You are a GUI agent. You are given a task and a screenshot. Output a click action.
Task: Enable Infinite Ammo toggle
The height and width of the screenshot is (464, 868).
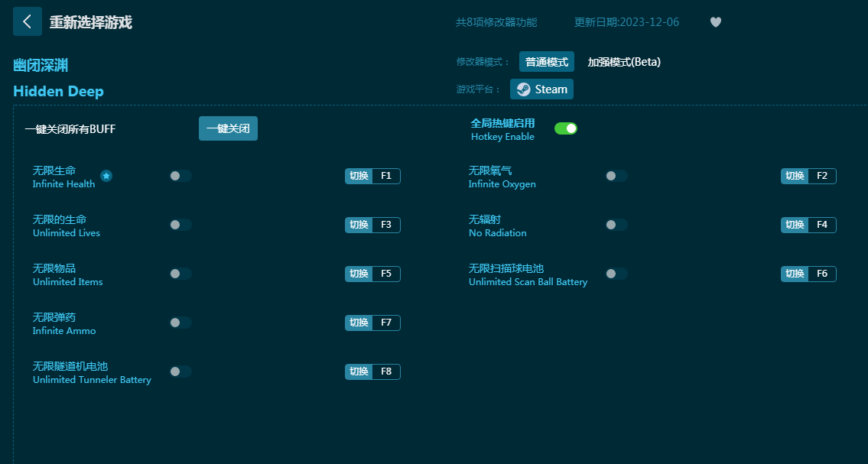tap(180, 323)
